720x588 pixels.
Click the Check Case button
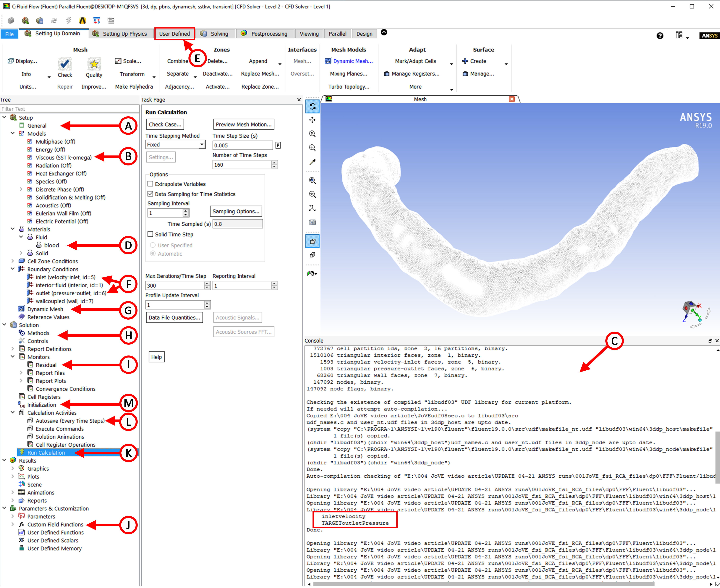165,124
